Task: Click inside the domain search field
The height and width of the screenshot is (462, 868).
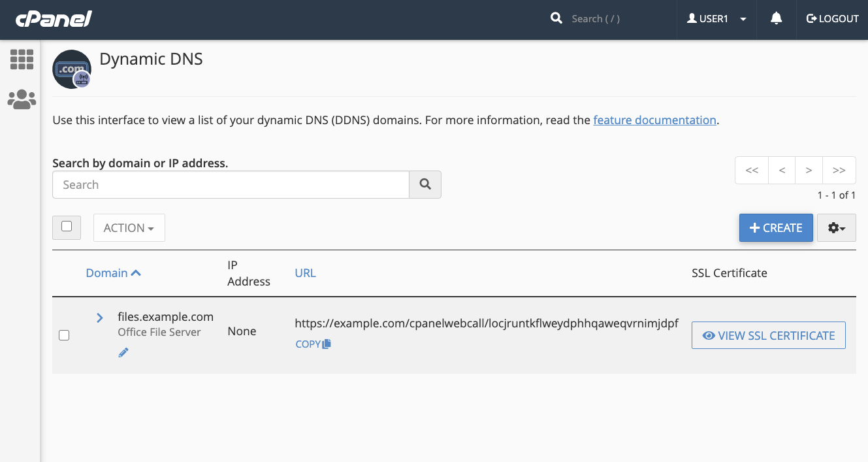Action: point(230,184)
